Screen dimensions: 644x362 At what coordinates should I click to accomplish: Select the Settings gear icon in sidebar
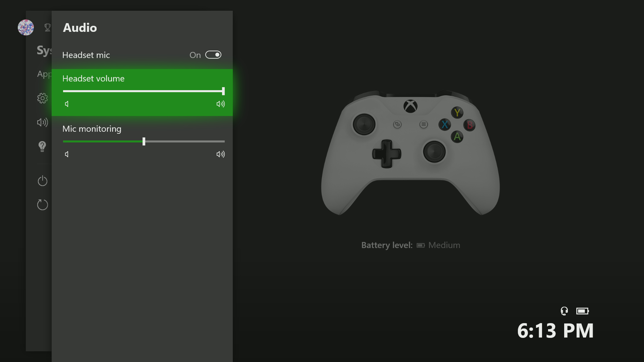pos(42,98)
